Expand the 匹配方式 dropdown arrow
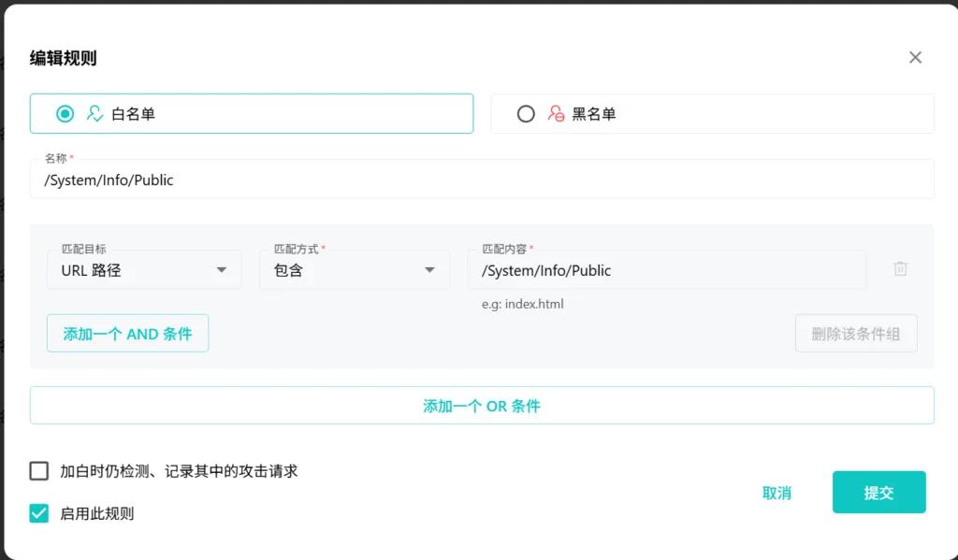This screenshot has height=560, width=958. pyautogui.click(x=429, y=270)
